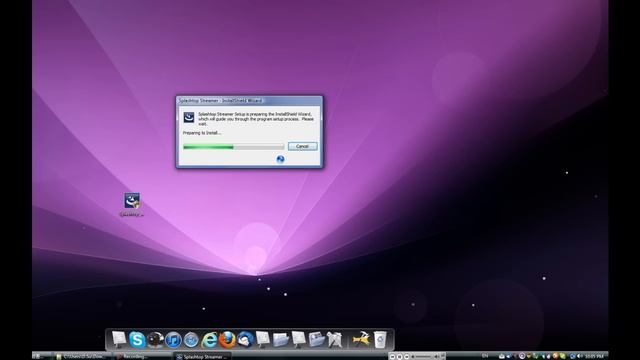This screenshot has height=360, width=640.
Task: Click the InstallShield Wizard title bar
Action: pos(249,100)
